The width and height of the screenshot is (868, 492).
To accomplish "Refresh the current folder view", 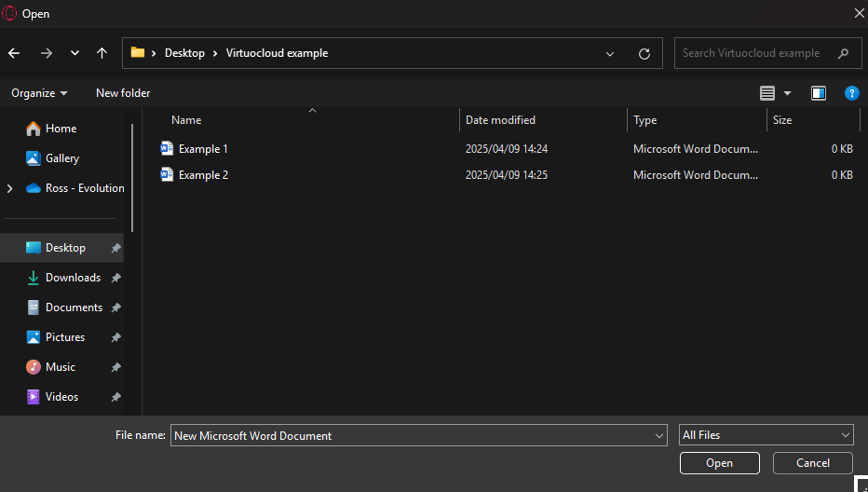I will pyautogui.click(x=644, y=54).
